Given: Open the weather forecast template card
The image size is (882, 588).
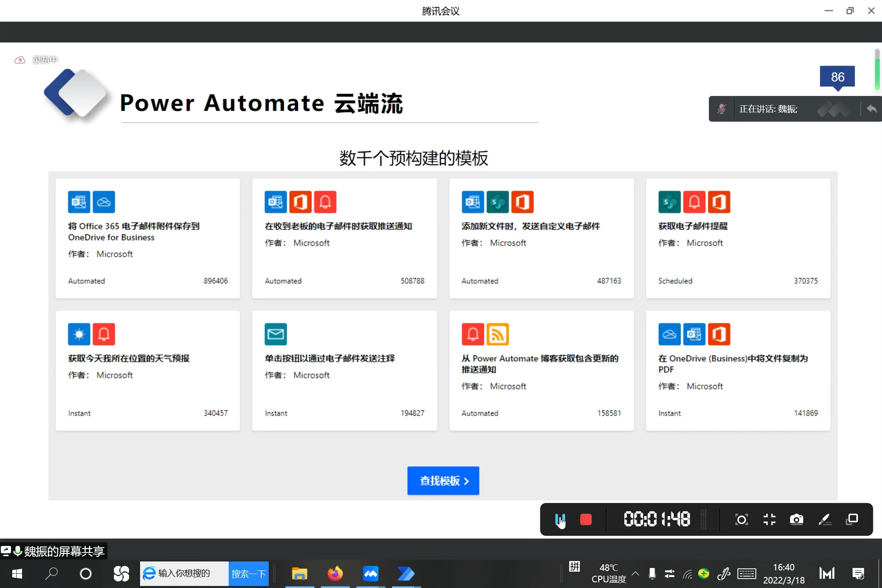Looking at the screenshot, I should pyautogui.click(x=148, y=370).
